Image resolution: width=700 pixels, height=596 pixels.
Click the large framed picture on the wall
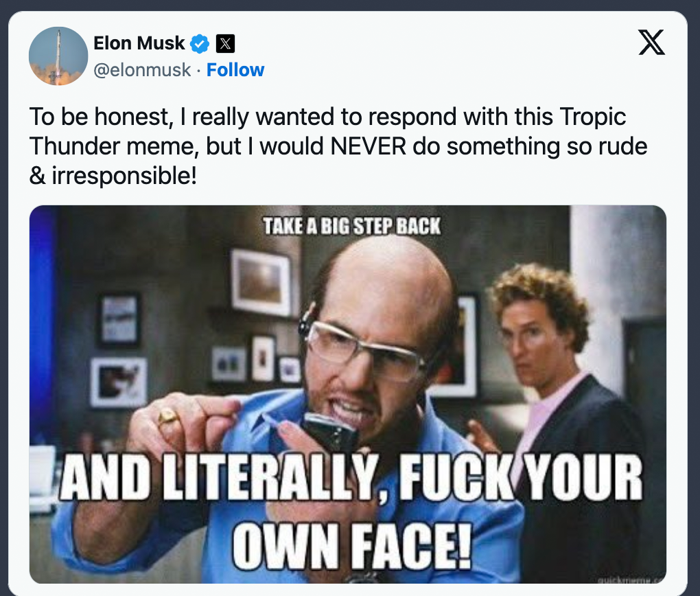tap(261, 281)
